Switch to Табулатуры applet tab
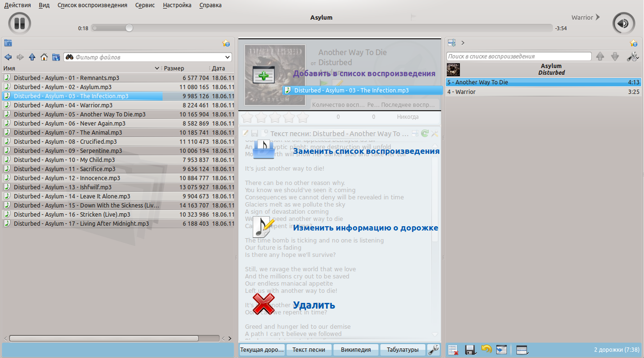The height and width of the screenshot is (358, 644). pos(403,349)
